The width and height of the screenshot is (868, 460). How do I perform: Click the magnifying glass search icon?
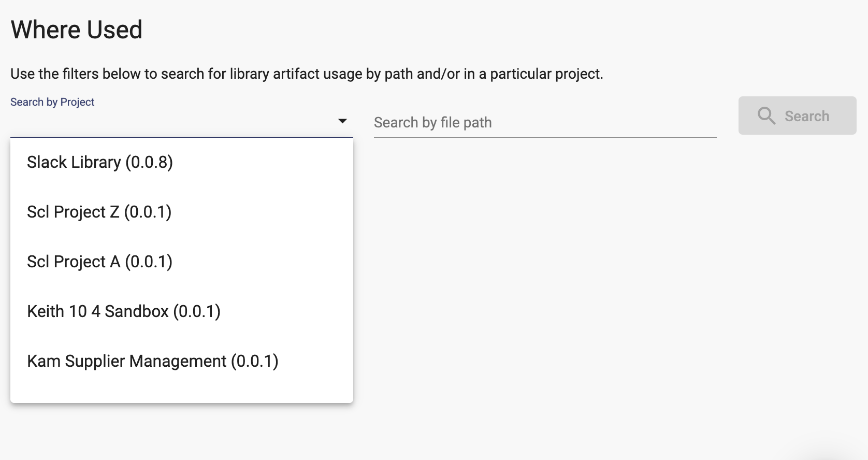pos(766,116)
